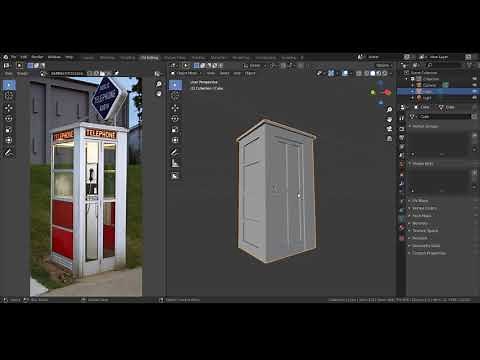Image resolution: width=480 pixels, height=360 pixels.
Task: Activate the Select Box tool in the 3D viewport
Action: tap(175, 85)
